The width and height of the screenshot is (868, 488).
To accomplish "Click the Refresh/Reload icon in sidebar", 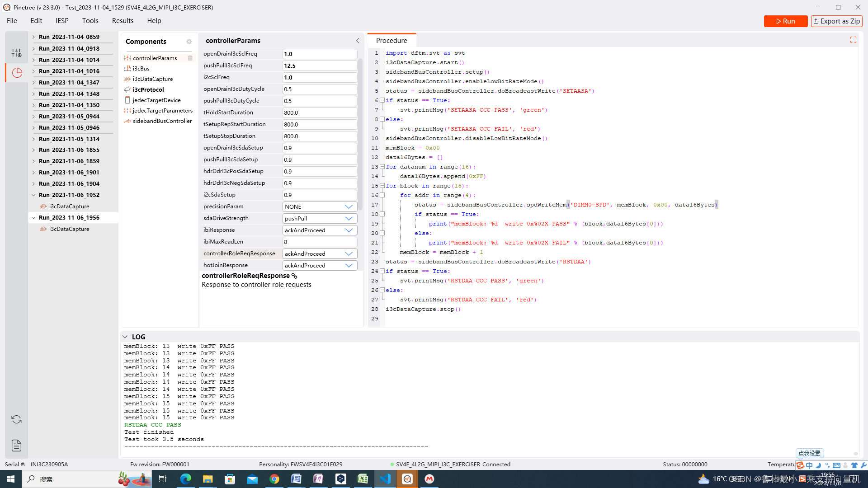I will 16,419.
